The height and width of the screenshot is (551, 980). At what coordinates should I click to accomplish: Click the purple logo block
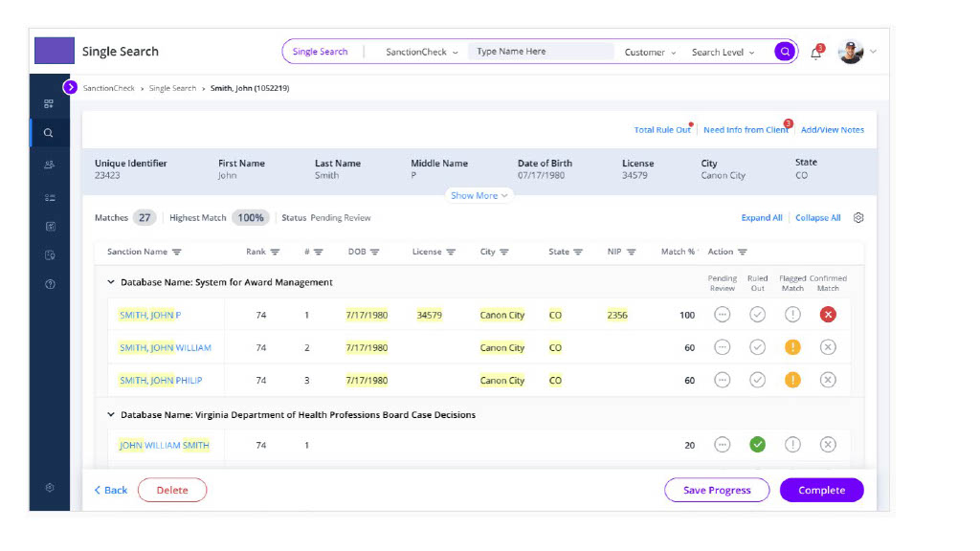55,51
